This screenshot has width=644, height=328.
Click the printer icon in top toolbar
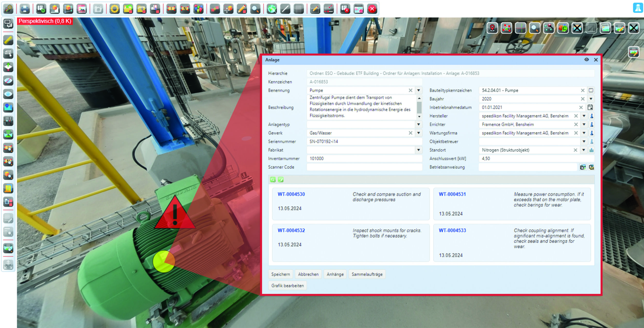[x=25, y=9]
